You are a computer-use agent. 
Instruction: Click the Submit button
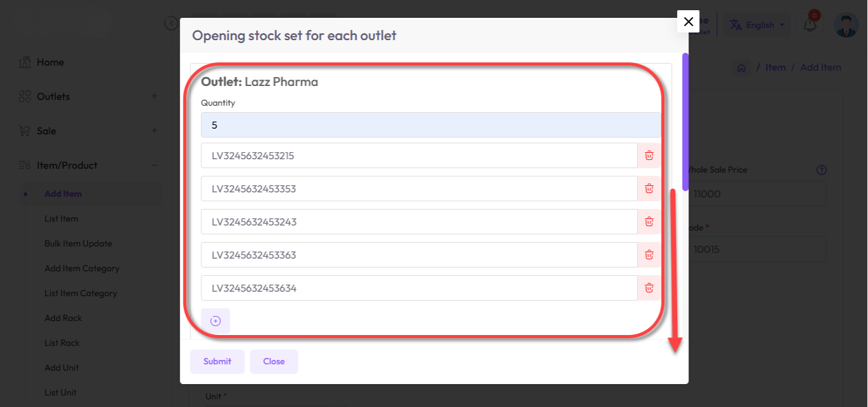[217, 361]
